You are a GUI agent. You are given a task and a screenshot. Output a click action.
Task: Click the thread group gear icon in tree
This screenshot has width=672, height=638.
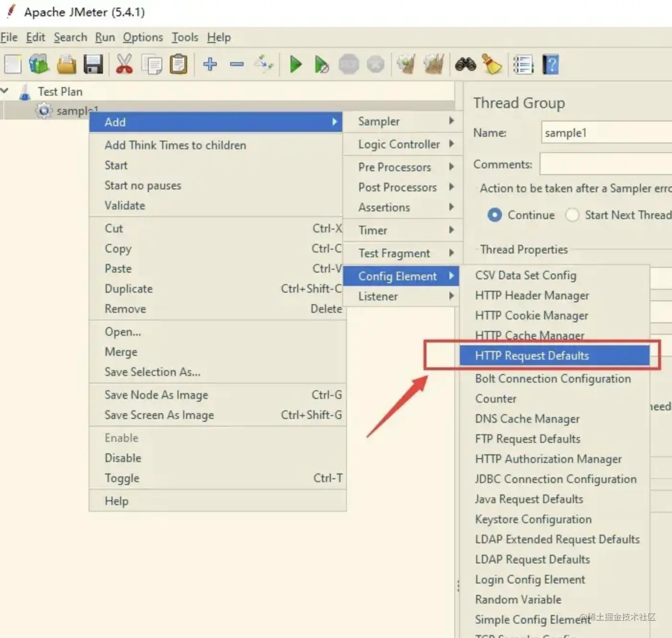[44, 110]
